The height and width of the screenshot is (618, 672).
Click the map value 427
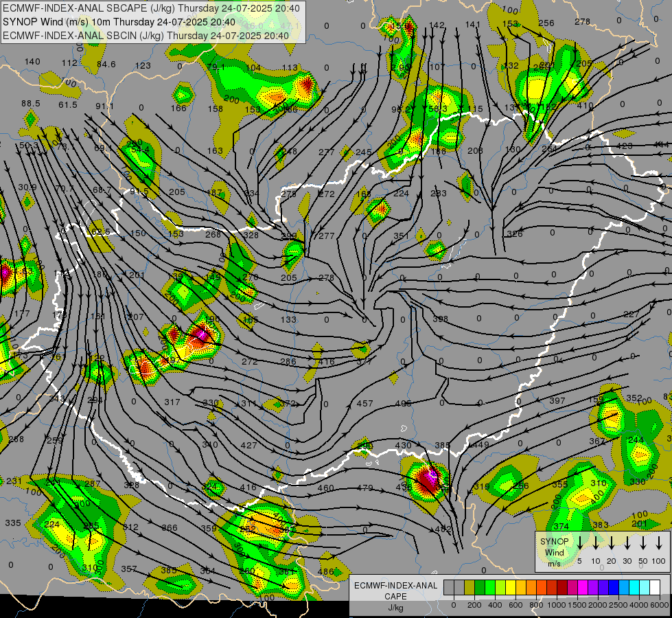(x=248, y=446)
